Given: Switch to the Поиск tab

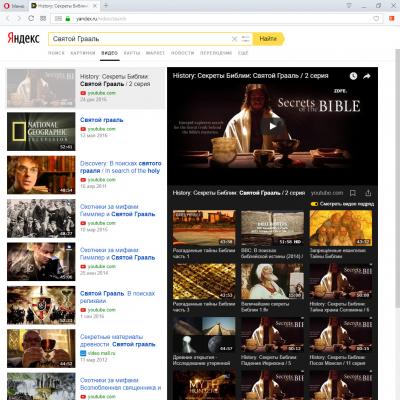Looking at the screenshot, I should click(56, 53).
